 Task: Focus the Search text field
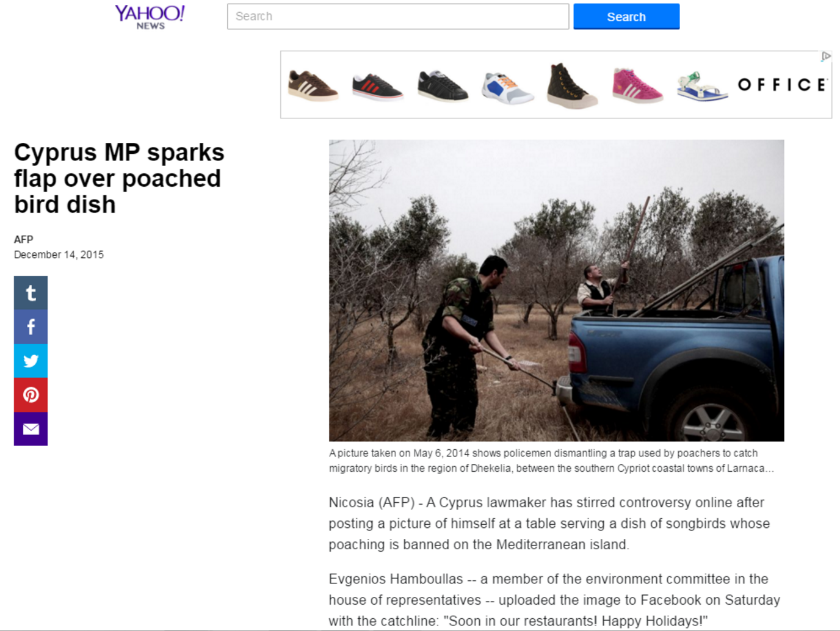click(398, 16)
